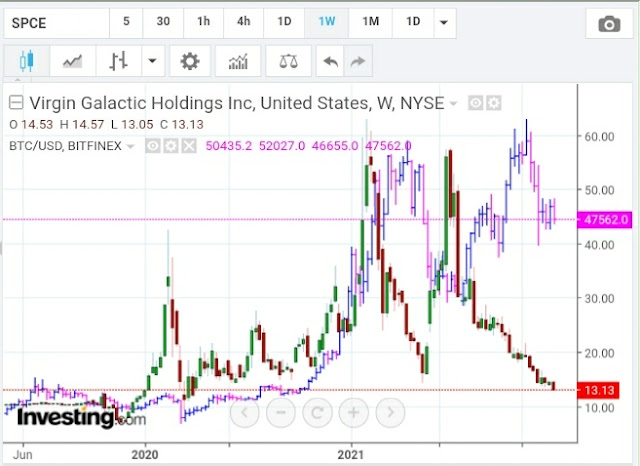Open chart settings gear
The height and width of the screenshot is (466, 640).
[190, 61]
